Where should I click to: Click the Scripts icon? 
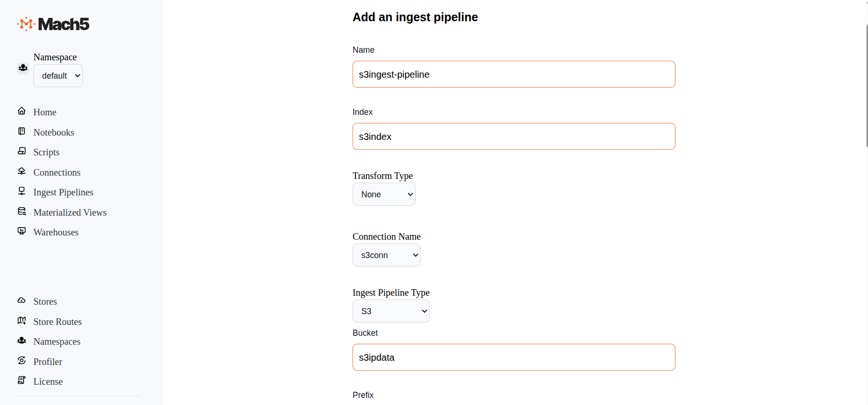coord(22,151)
